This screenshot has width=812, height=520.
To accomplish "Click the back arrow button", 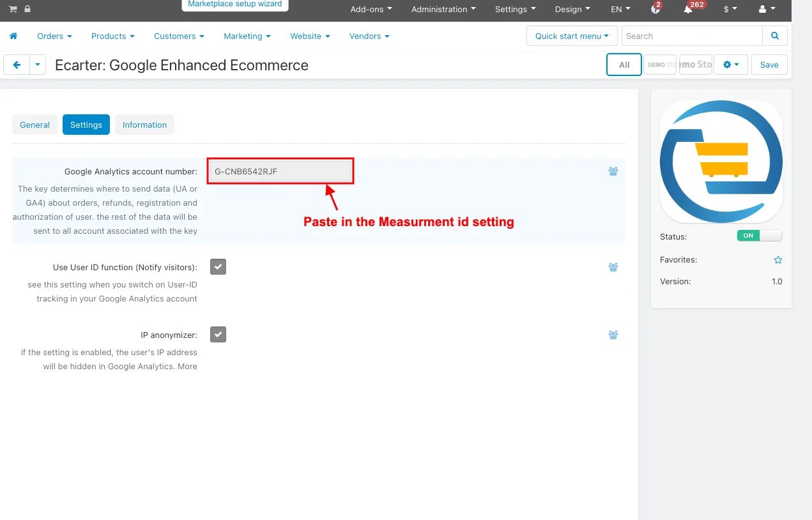I will coord(17,65).
